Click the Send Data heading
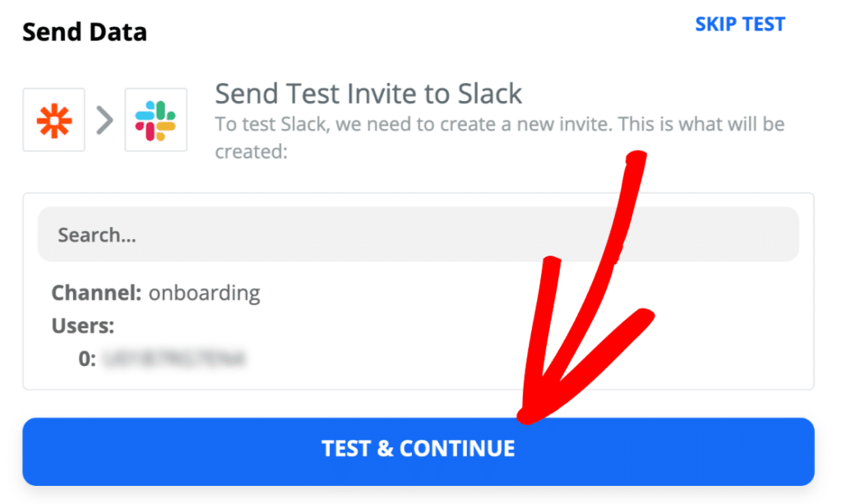The image size is (842, 504). pos(84,31)
